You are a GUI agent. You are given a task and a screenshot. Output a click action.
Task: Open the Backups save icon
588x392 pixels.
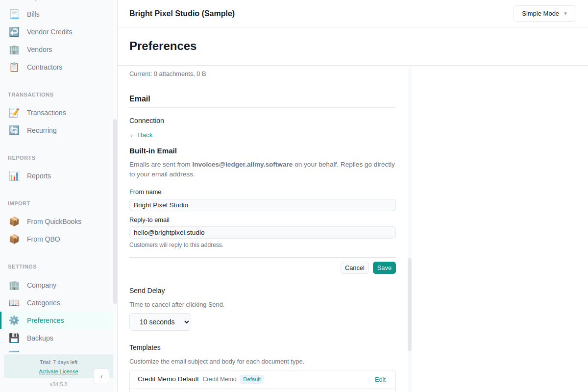14,338
